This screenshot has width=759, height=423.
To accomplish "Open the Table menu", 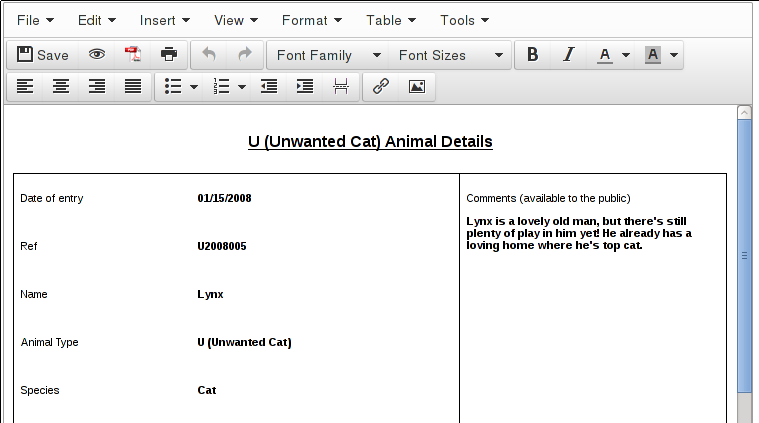I will [x=391, y=20].
